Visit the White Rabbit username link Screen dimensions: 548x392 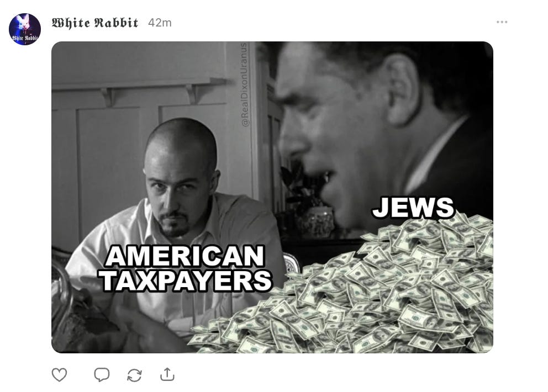[95, 23]
